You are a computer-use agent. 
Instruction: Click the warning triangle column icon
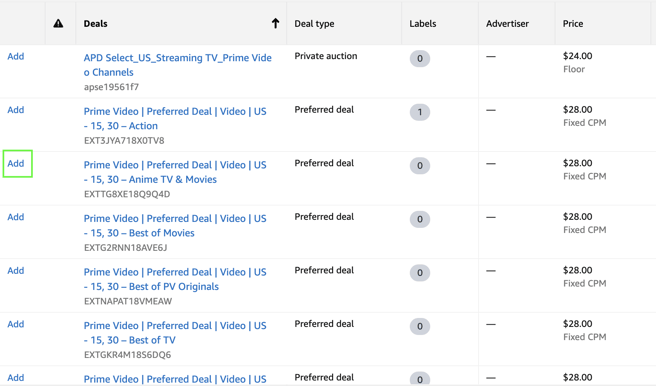58,23
